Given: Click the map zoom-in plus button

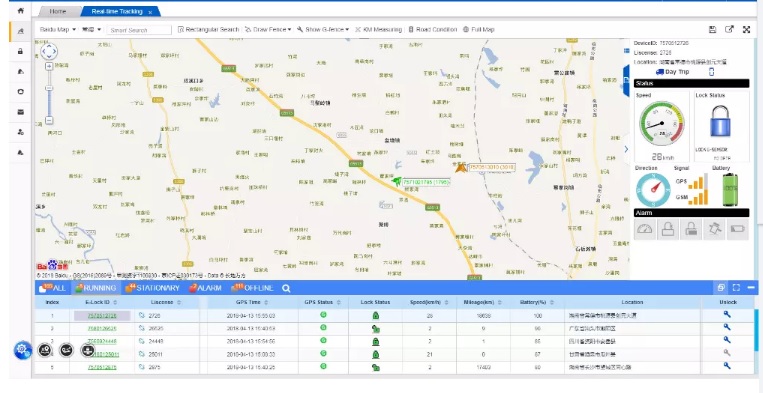Looking at the screenshot, I should click(49, 66).
